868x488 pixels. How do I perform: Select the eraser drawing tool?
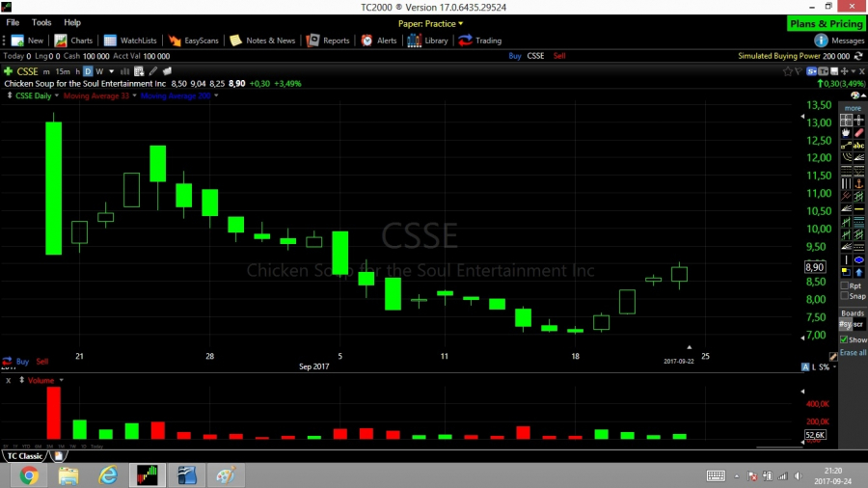tap(858, 132)
